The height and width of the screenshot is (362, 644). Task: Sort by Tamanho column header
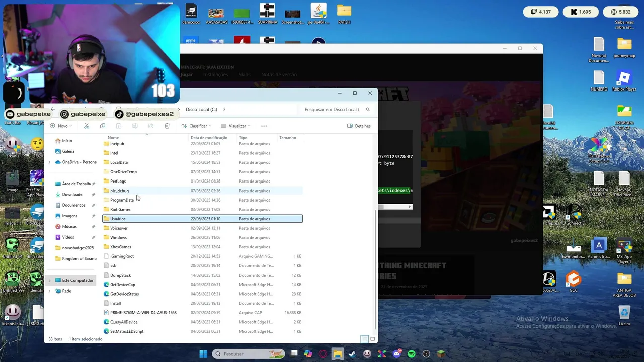click(288, 138)
